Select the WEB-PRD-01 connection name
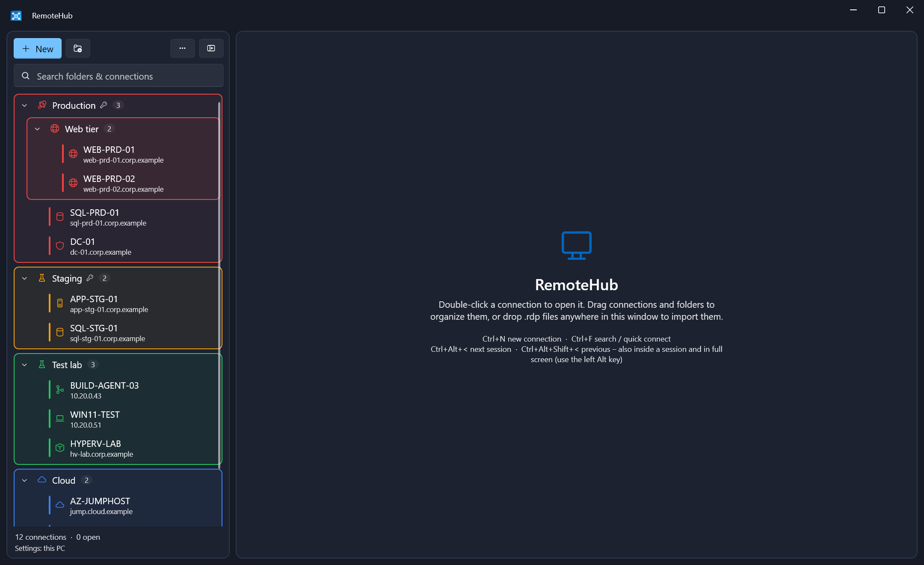Viewport: 924px width, 565px height. point(109,149)
